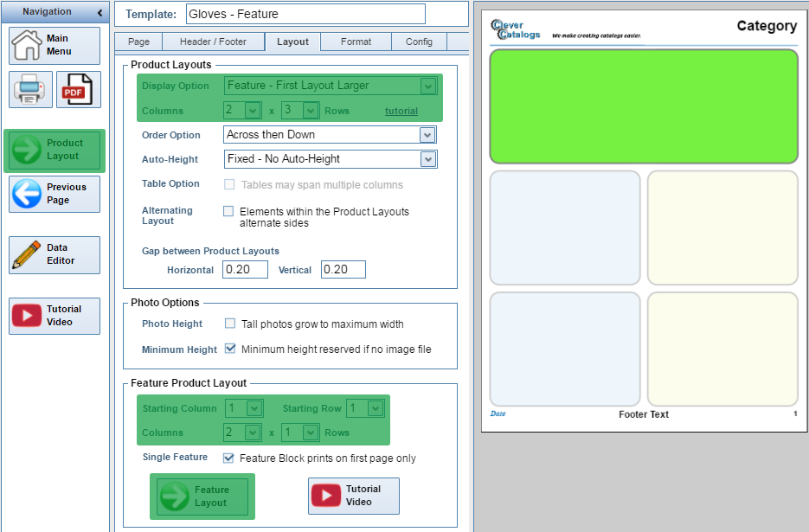
Task: Click the Feature Layout button
Action: (202, 497)
